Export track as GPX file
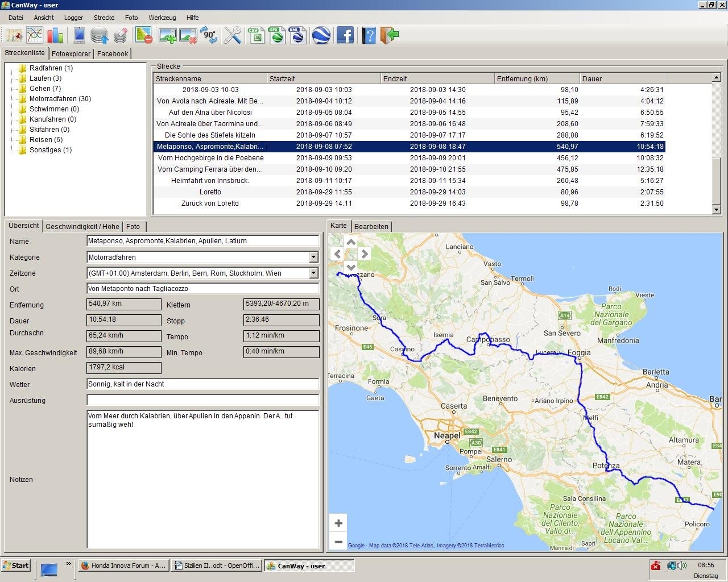This screenshot has height=582, width=728. (x=277, y=36)
